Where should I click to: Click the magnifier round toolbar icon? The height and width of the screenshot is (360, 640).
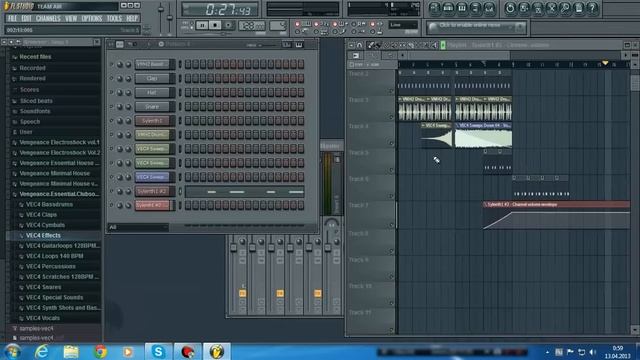click(565, 8)
